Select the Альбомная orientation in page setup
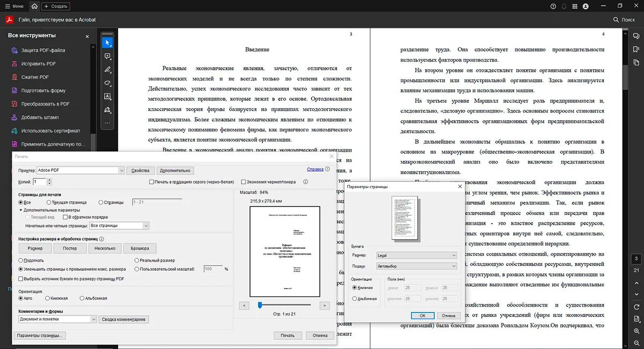Screen dimensions: 644x349 click(355, 299)
